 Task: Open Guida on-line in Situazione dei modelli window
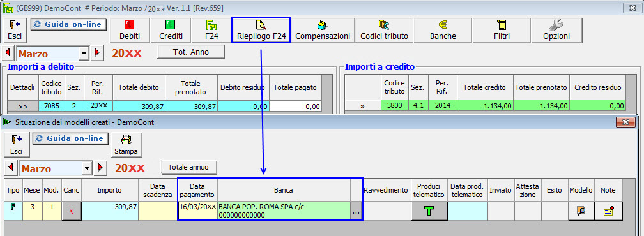point(70,138)
